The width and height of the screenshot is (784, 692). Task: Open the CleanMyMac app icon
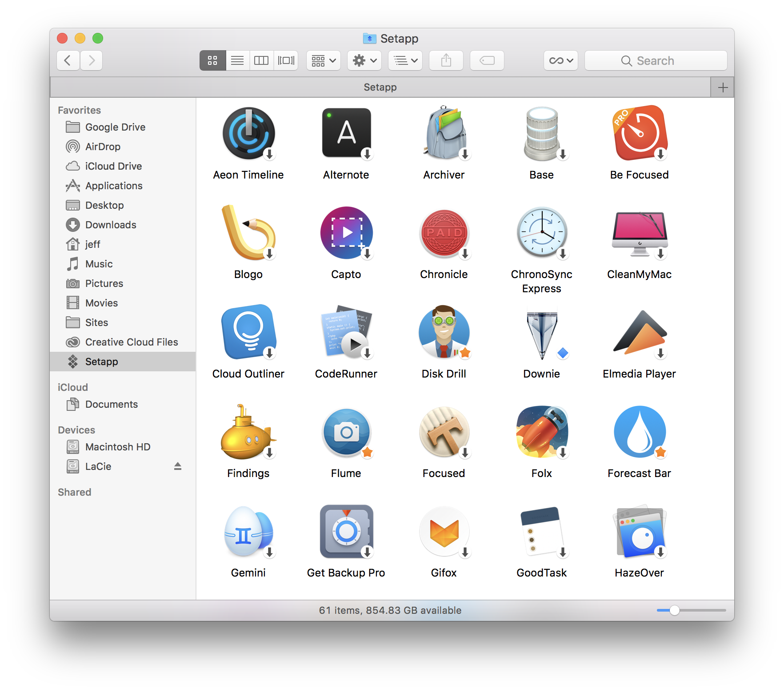[639, 234]
